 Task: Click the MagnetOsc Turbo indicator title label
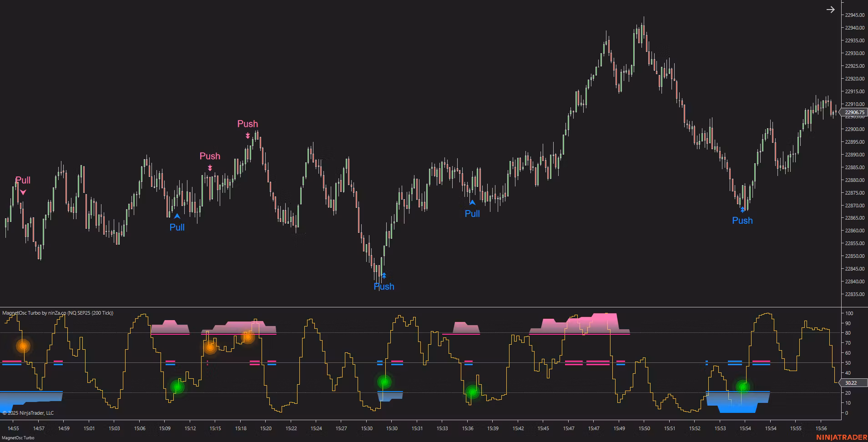pos(58,313)
